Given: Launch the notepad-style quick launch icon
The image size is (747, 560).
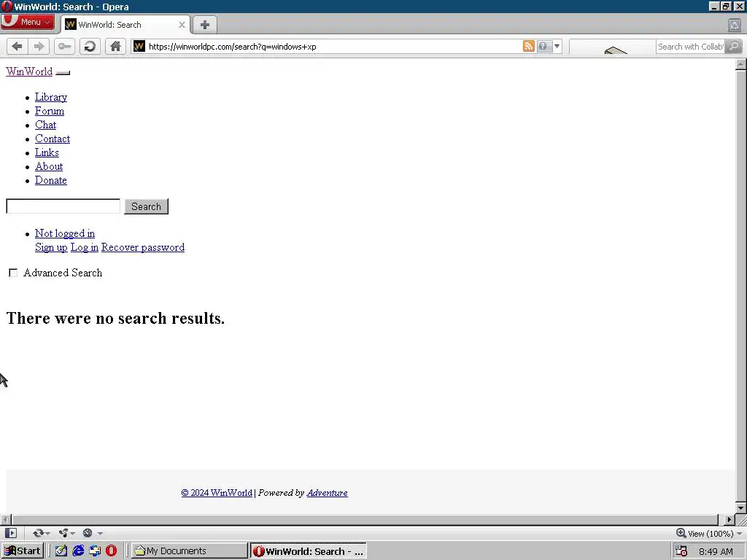Looking at the screenshot, I should 61,551.
